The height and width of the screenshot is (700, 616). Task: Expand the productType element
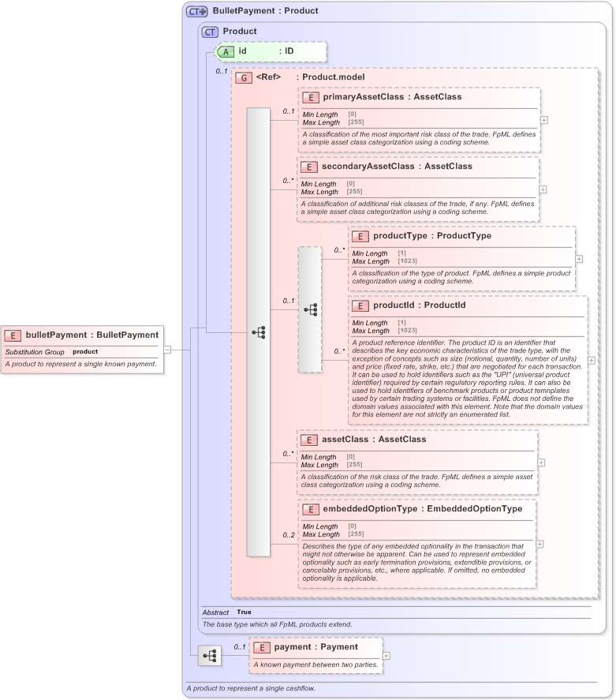579,259
